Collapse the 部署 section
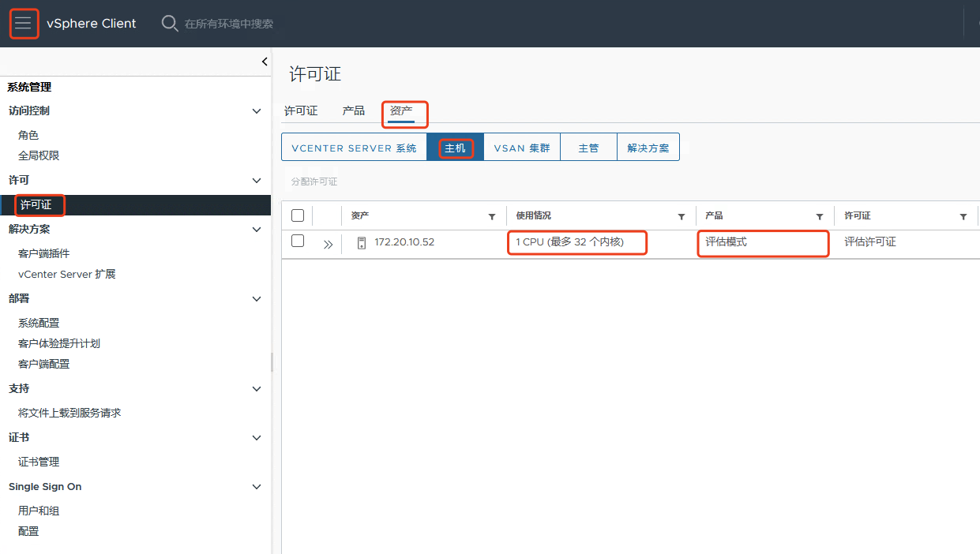The height and width of the screenshot is (554, 980). [256, 299]
